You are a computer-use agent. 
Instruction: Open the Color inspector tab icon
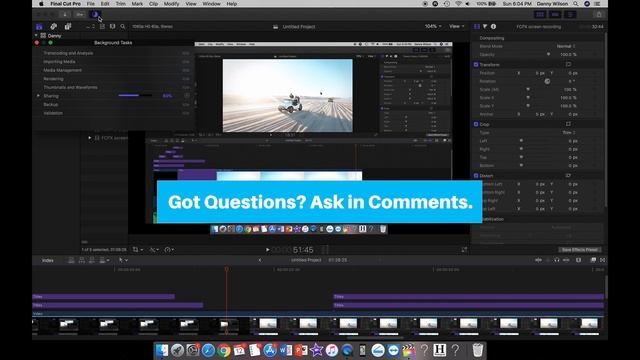pyautogui.click(x=485, y=27)
